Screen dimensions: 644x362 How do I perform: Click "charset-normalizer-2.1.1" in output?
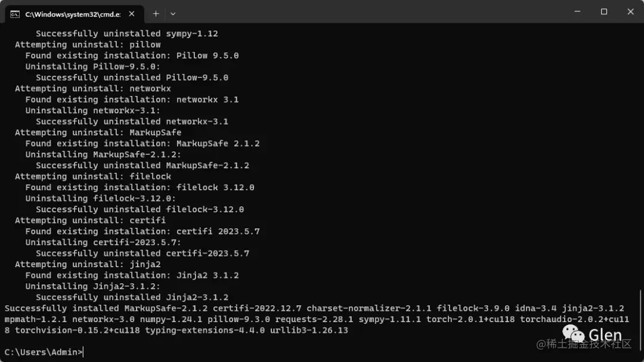coord(369,308)
